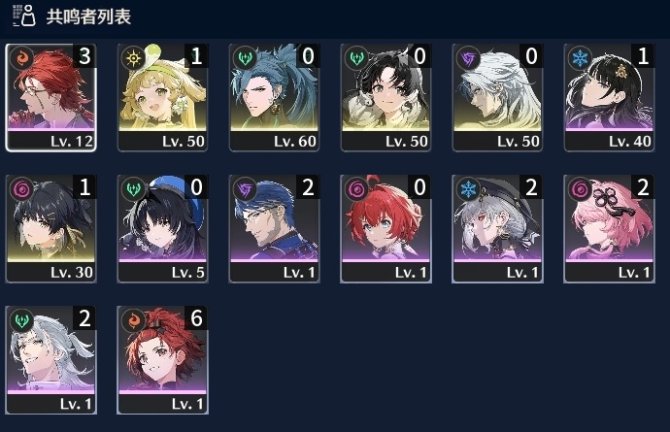Click the Spectro sun icon on the blonde character
Viewport: 670px width, 432px height.
133,57
